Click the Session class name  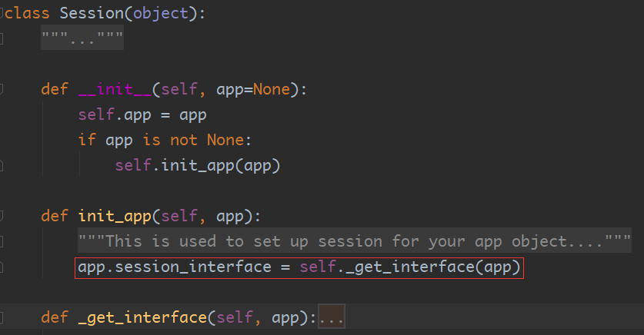pos(92,13)
